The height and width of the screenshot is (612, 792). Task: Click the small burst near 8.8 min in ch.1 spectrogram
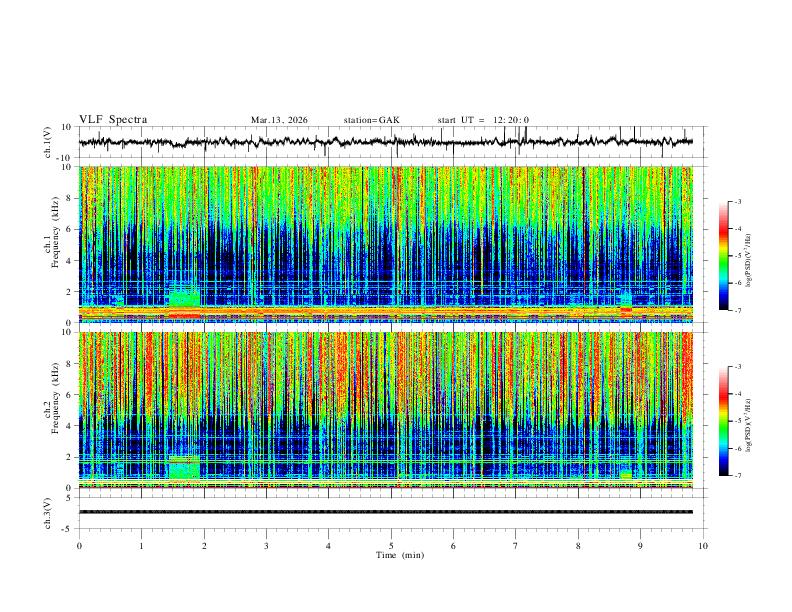pos(626,303)
